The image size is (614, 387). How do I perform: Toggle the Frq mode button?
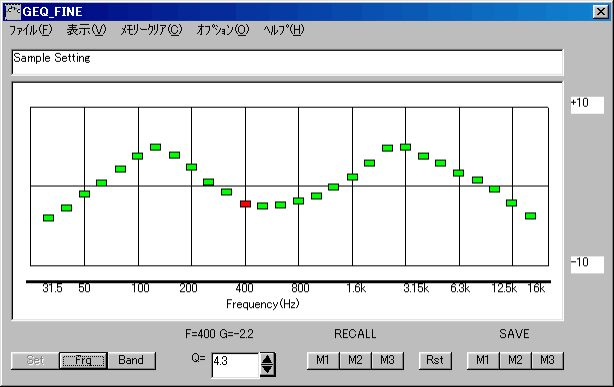[x=83, y=360]
